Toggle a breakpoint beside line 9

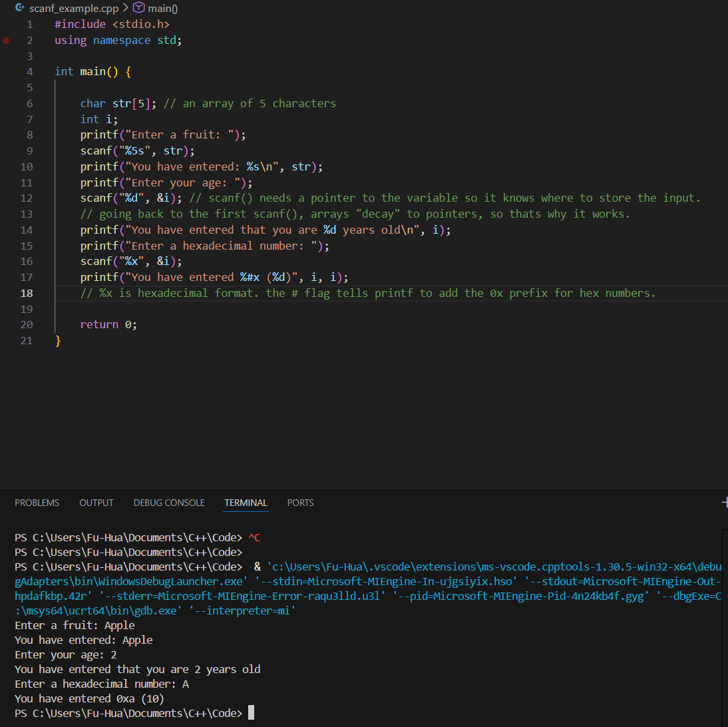coord(6,151)
